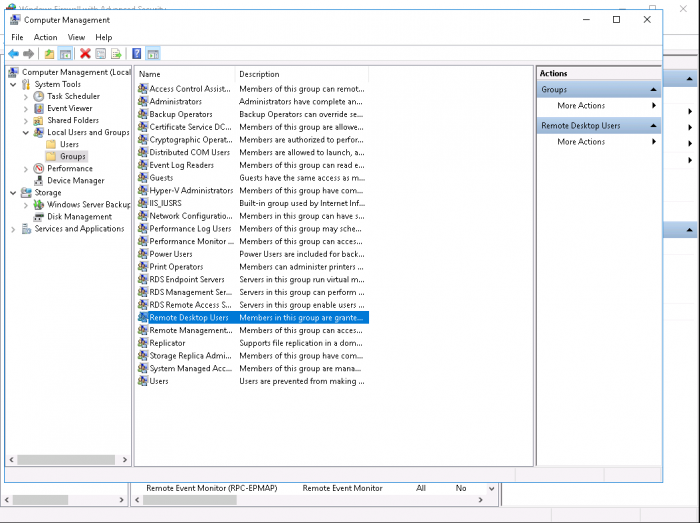Click the Back arrow toolbar icon
The image size is (700, 523).
[13, 54]
